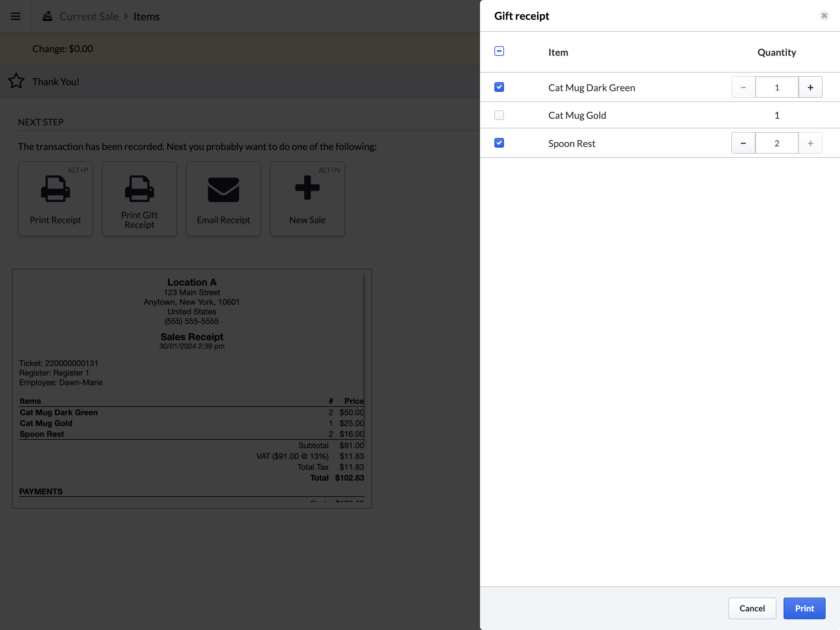The height and width of the screenshot is (630, 840).
Task: Click Spoon Rest quantity field
Action: coord(777,143)
